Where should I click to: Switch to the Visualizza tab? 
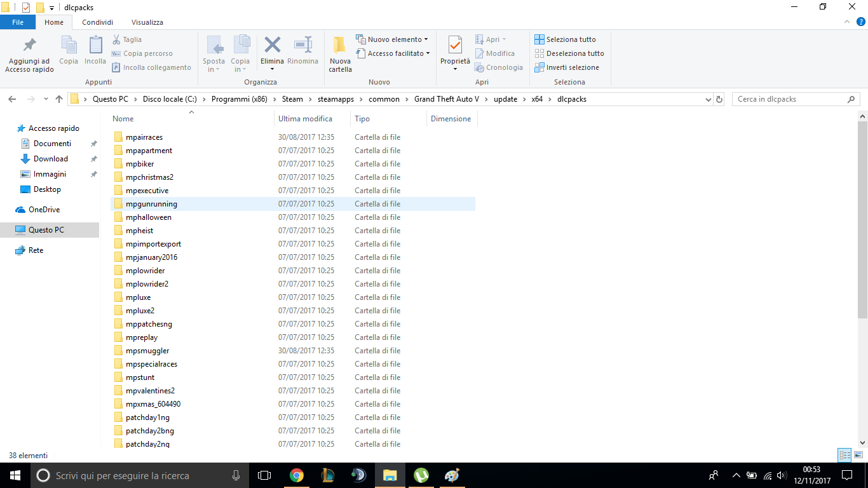coord(147,22)
